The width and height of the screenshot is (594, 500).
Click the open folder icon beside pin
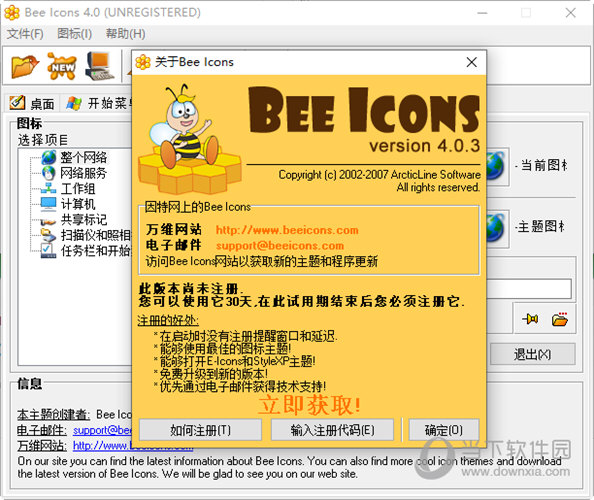[560, 319]
